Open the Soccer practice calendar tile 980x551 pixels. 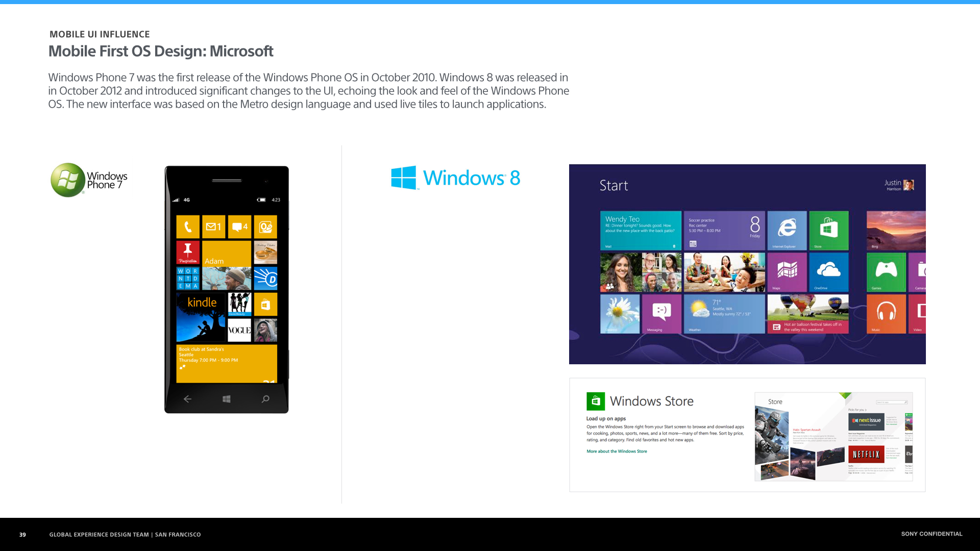(724, 231)
